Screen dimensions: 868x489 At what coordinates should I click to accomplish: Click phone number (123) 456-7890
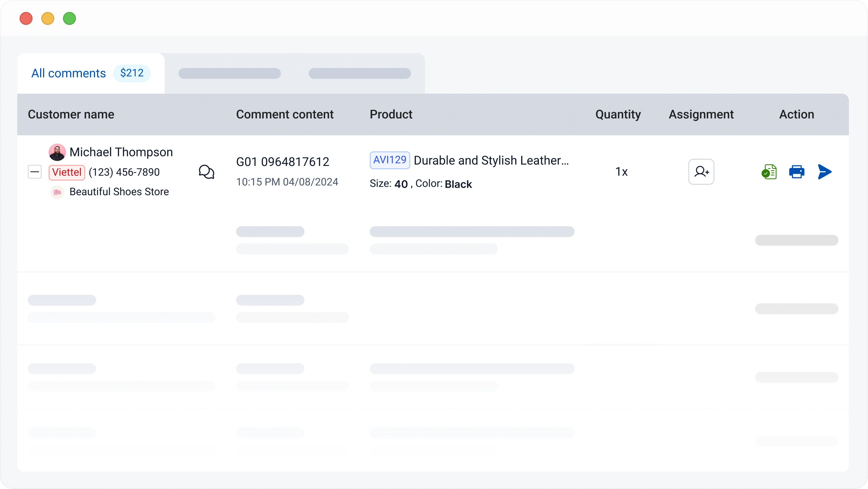(x=124, y=172)
